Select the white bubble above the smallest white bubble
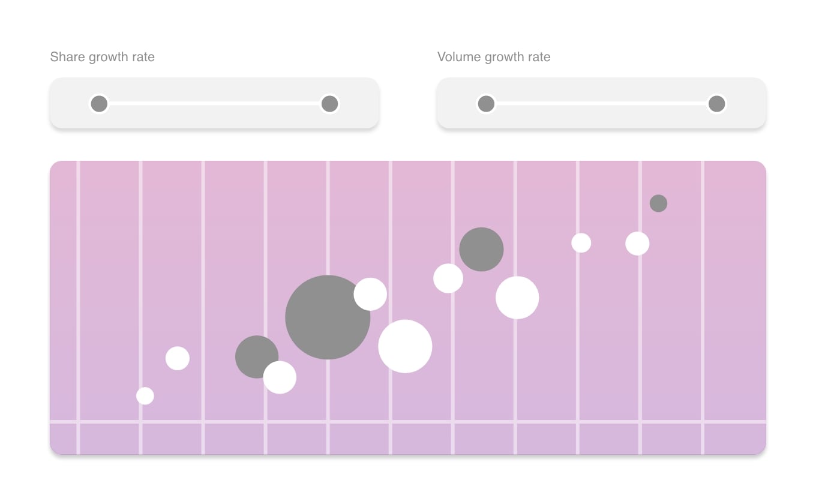Screen dimensions: 816x504 click(x=178, y=358)
